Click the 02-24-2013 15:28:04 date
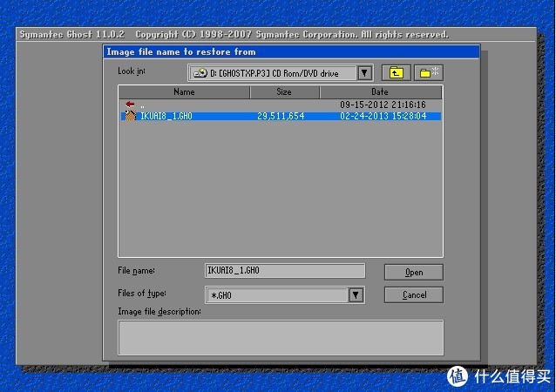Image resolution: width=556 pixels, height=392 pixels. (383, 116)
